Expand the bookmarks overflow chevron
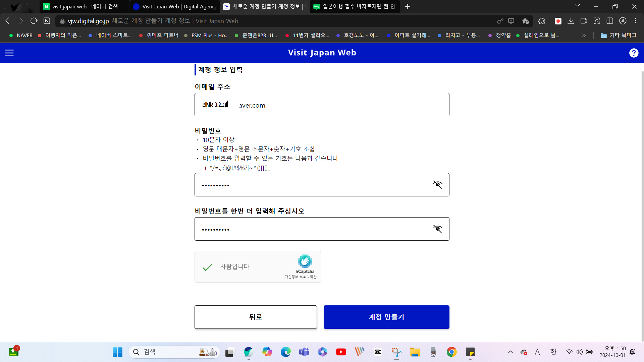 (584, 35)
